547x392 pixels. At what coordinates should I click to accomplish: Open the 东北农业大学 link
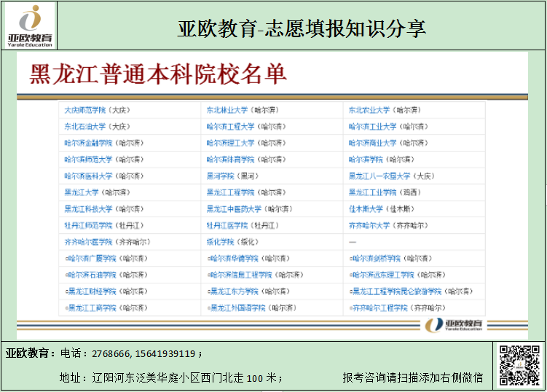tap(369, 110)
